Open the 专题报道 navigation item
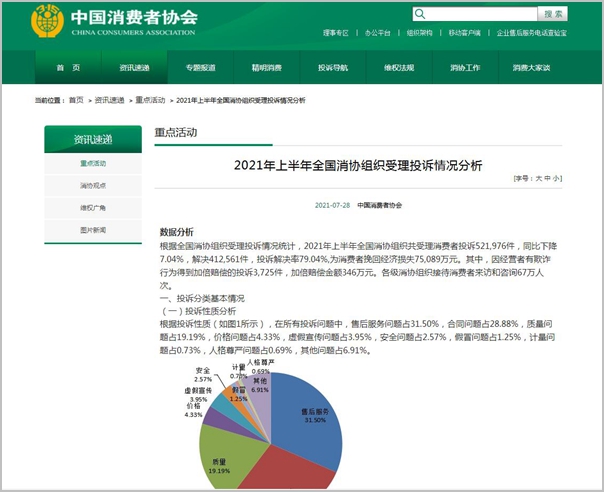604x492 pixels. 200,67
